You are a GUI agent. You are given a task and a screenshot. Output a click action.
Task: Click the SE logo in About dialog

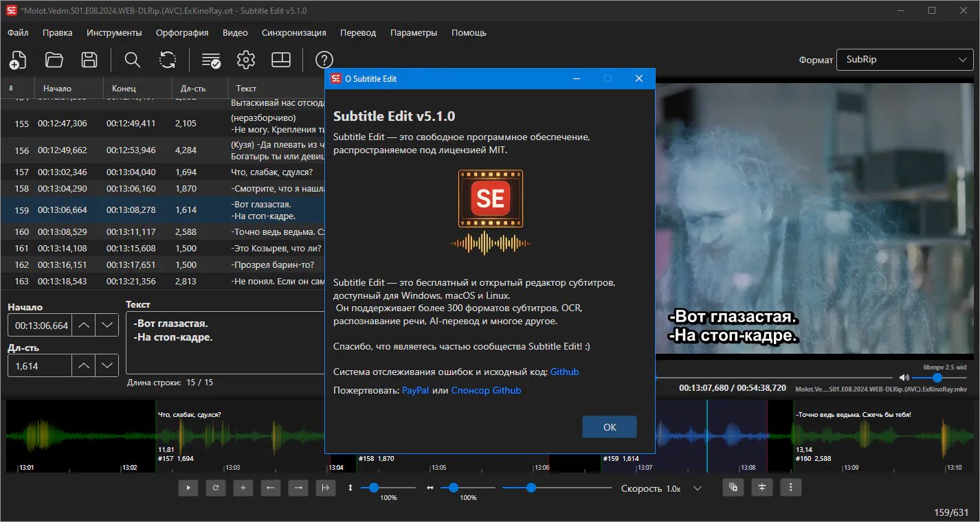tap(491, 212)
